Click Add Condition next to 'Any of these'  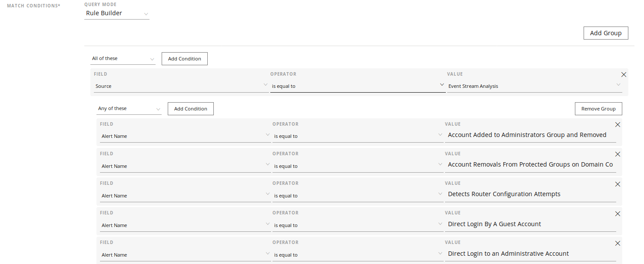pos(190,109)
